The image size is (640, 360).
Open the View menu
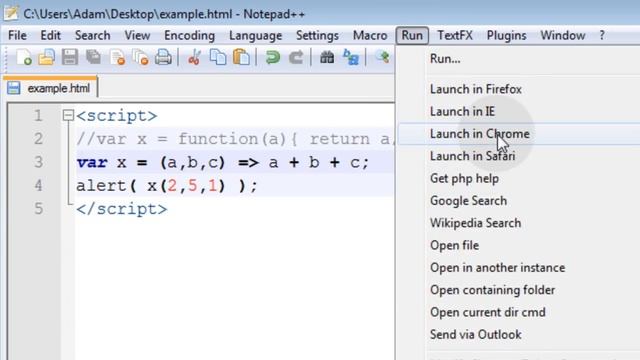point(137,36)
